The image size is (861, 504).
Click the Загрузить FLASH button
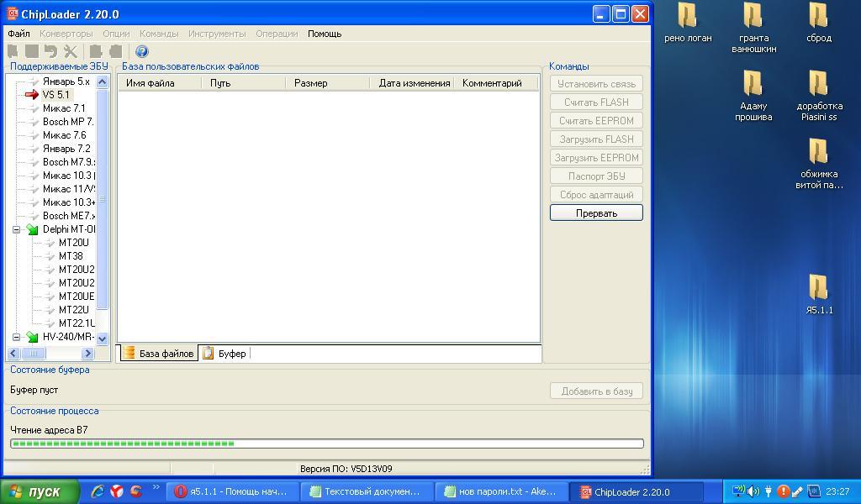tap(596, 139)
